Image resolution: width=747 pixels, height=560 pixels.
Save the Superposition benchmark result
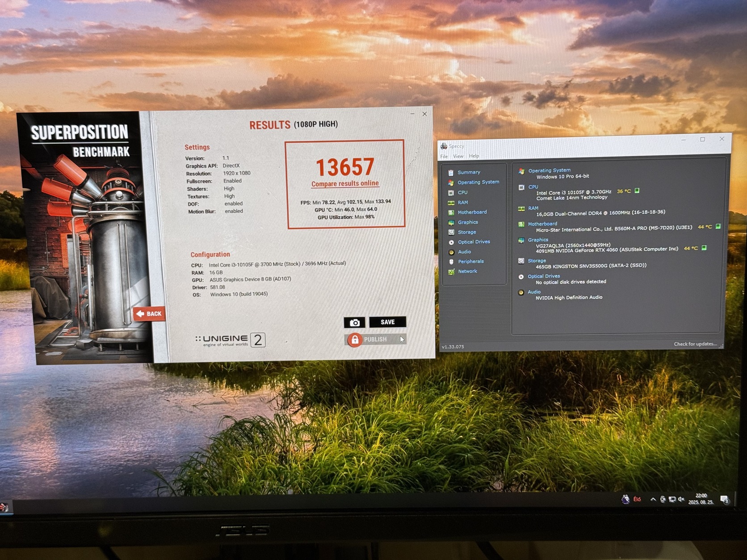387,322
